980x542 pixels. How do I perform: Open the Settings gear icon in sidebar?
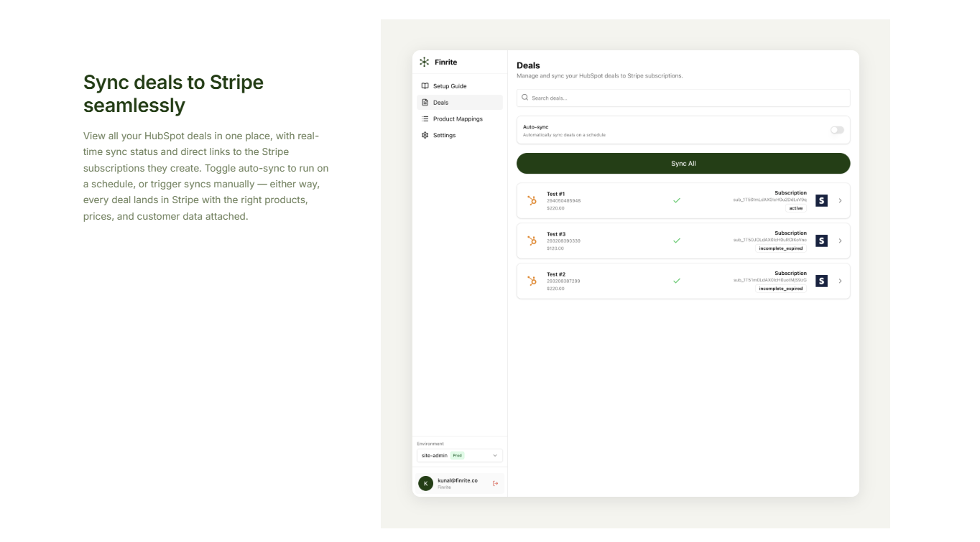pos(425,135)
